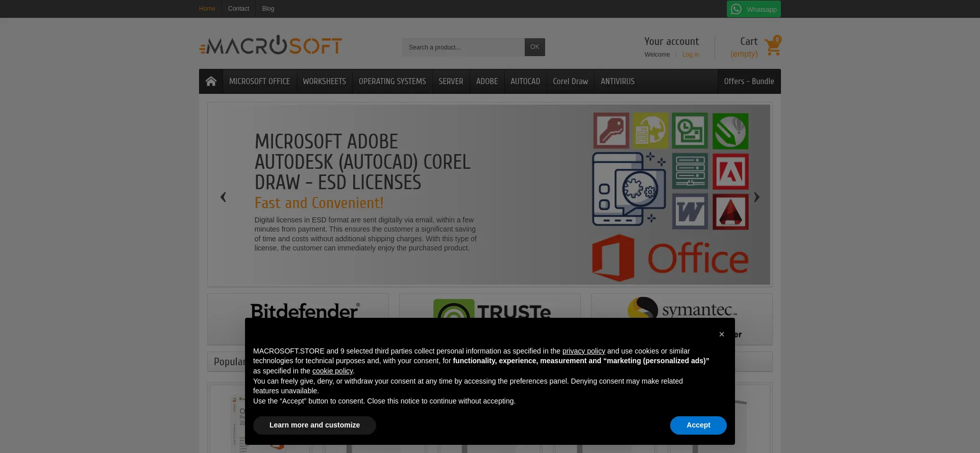Screen dimensions: 980x453
Task: Click the Bitdefender banner
Action: coord(298,319)
